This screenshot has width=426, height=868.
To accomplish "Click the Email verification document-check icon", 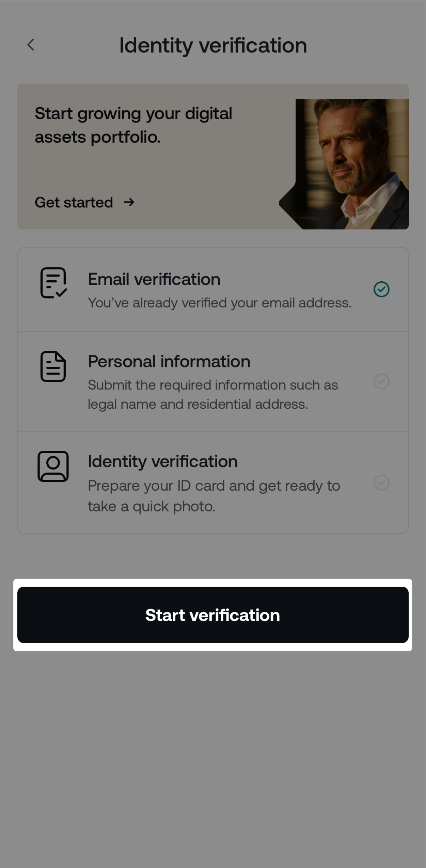I will pyautogui.click(x=53, y=283).
